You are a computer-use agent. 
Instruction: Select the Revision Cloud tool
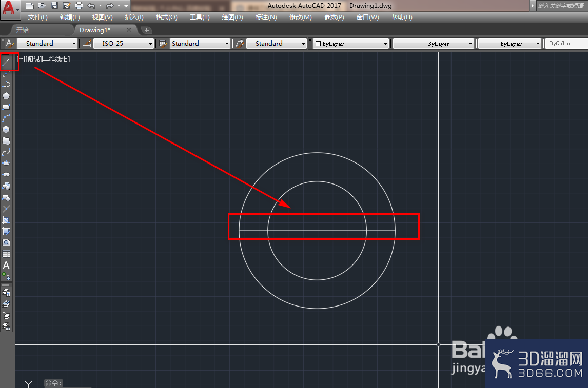(x=6, y=141)
